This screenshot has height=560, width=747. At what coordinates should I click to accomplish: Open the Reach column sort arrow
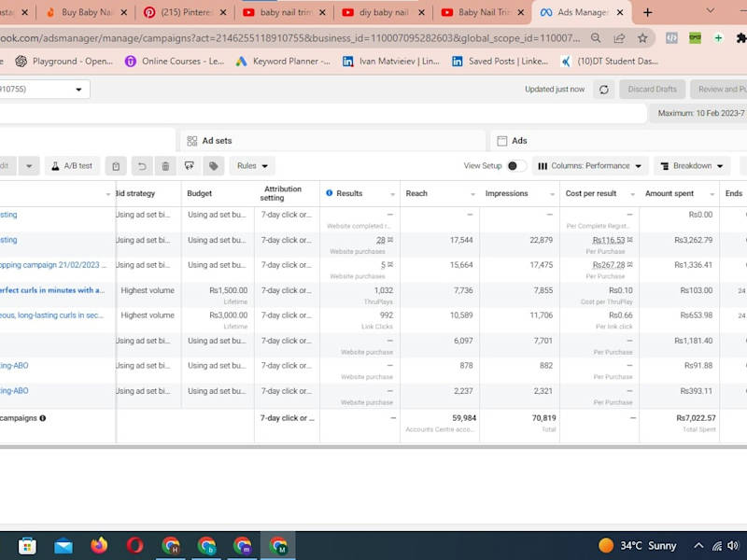pyautogui.click(x=472, y=194)
